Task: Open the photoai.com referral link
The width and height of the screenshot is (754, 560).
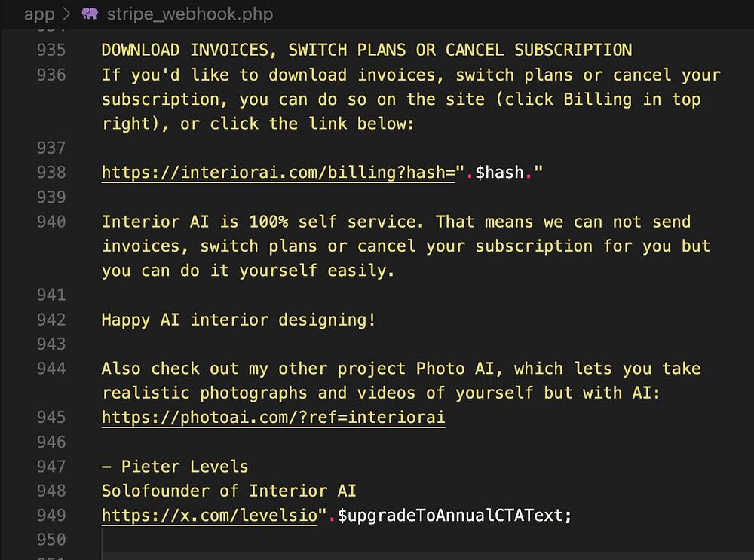Action: tap(273, 417)
